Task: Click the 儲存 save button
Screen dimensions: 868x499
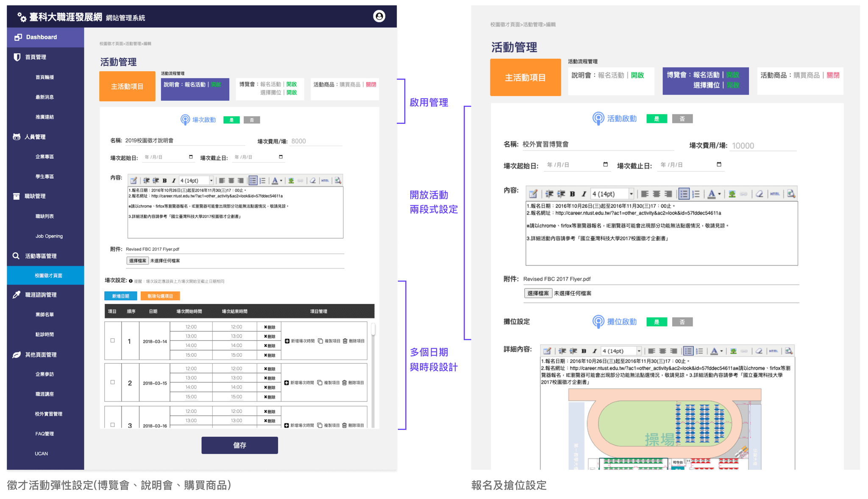Action: tap(239, 445)
